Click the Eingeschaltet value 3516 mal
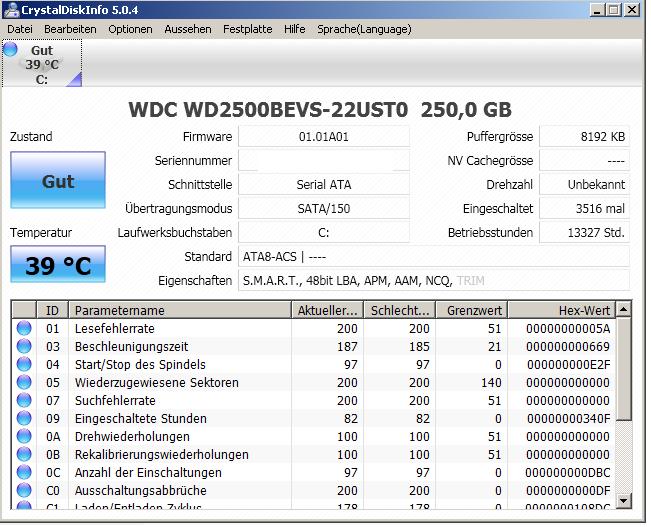 pyautogui.click(x=585, y=208)
